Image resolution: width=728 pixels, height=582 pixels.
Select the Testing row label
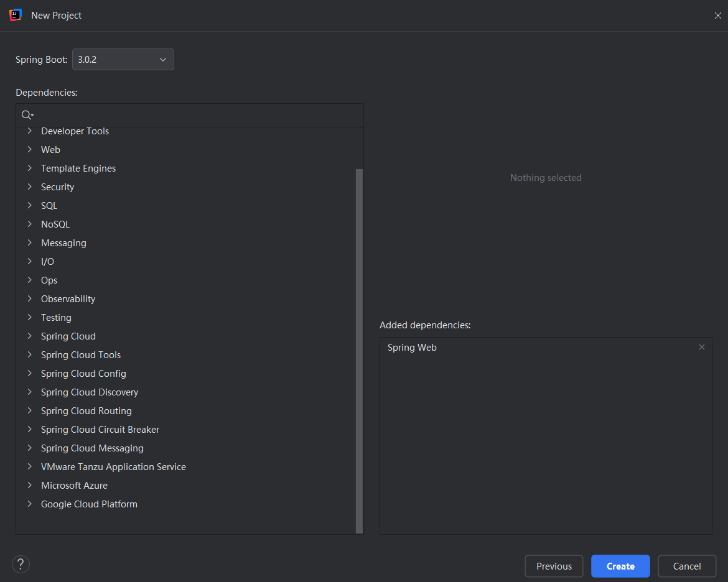click(56, 318)
